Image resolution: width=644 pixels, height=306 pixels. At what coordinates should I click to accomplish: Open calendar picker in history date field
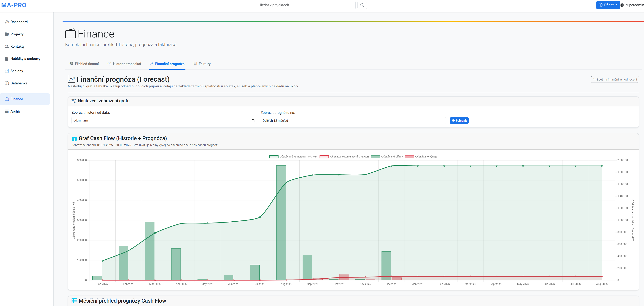253,121
